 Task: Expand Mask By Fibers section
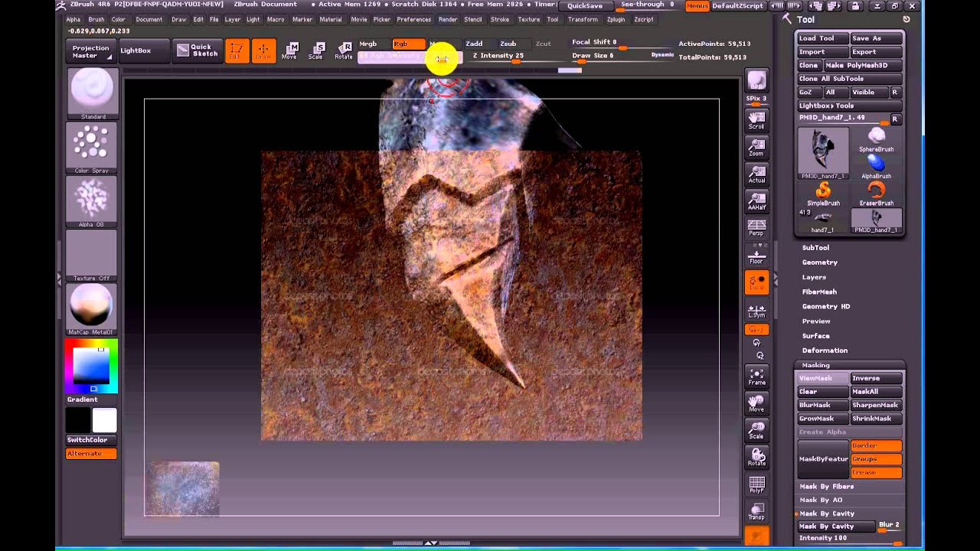(827, 487)
